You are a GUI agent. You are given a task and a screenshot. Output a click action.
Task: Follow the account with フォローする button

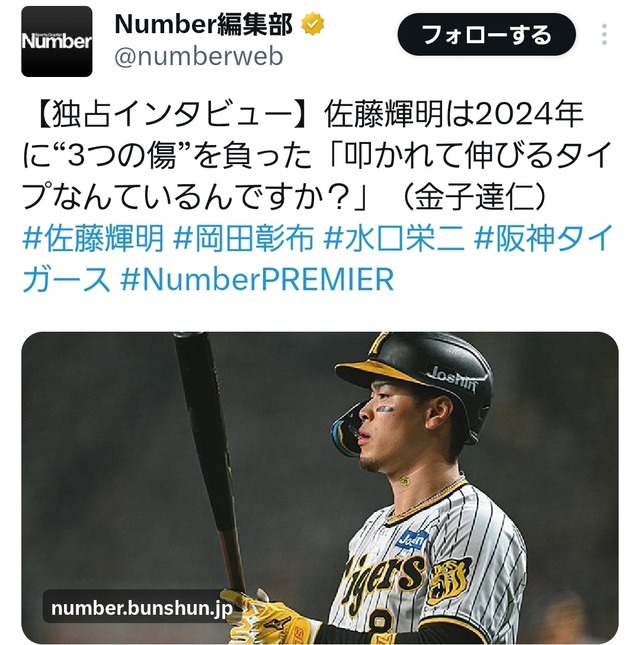tap(487, 35)
